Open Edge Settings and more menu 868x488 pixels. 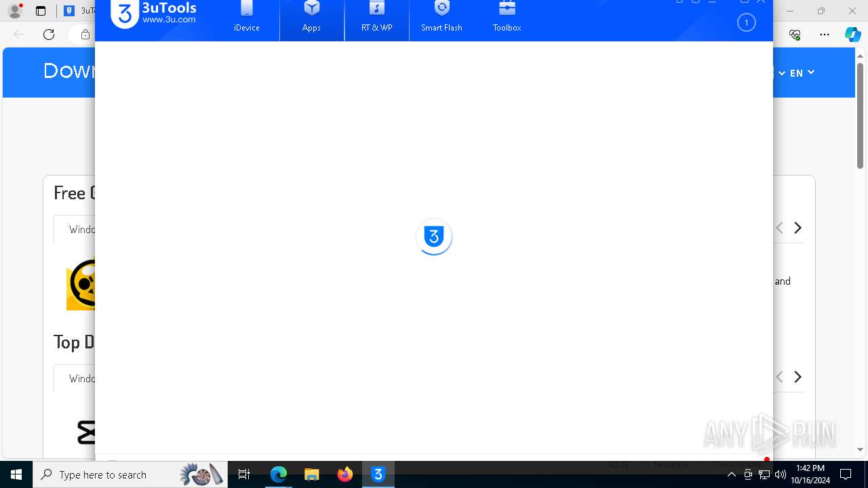[824, 35]
